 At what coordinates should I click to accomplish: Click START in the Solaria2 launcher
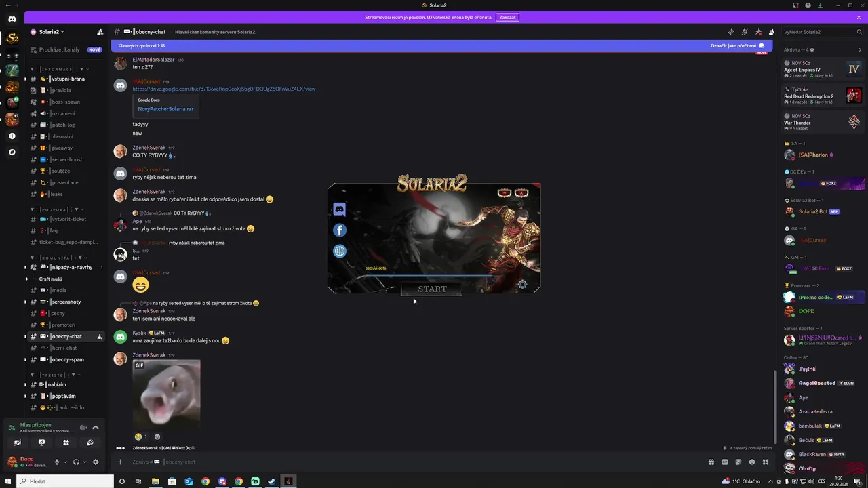point(432,289)
